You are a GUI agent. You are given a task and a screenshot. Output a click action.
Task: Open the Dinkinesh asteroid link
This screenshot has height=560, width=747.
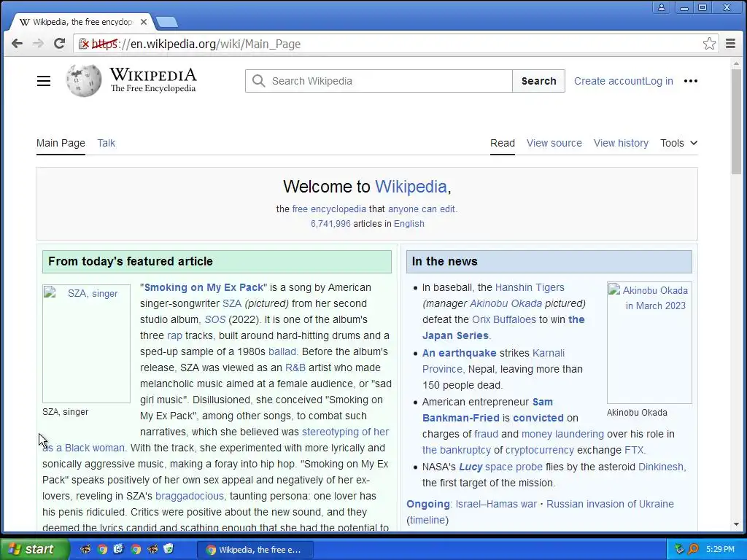[x=661, y=467]
